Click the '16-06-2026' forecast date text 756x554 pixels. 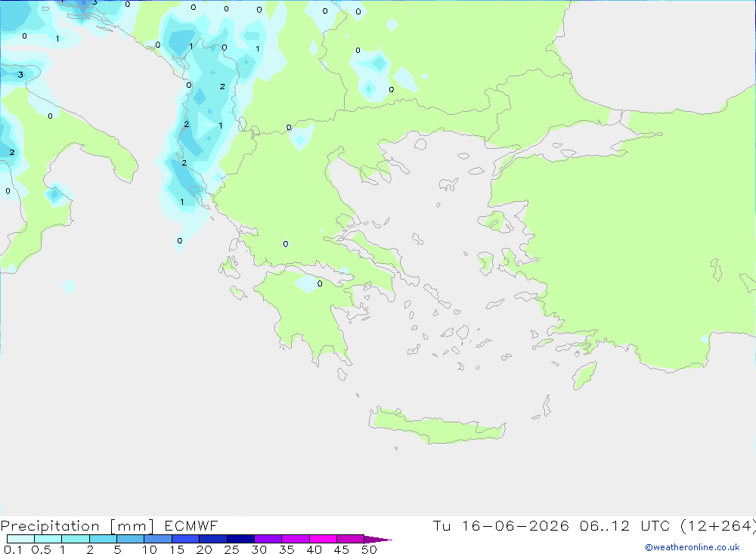point(516,525)
